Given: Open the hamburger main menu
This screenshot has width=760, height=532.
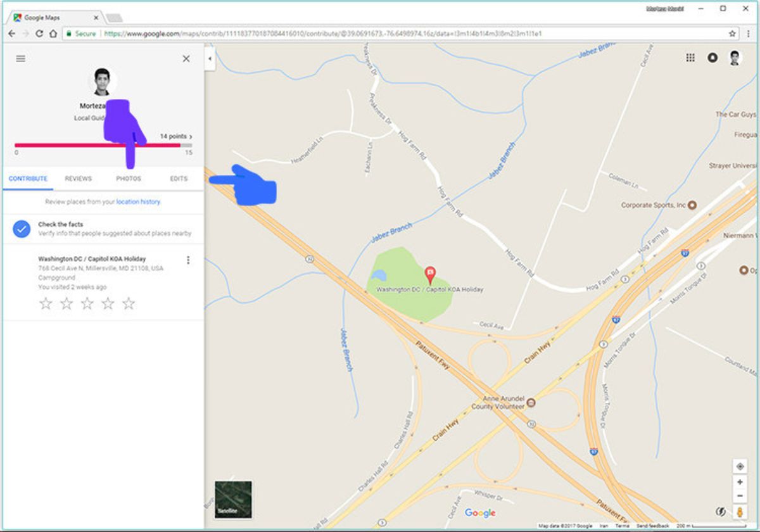Looking at the screenshot, I should pyautogui.click(x=21, y=58).
